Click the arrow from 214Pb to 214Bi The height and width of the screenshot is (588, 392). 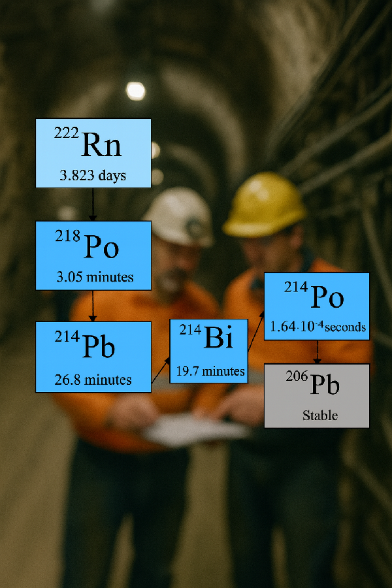pyautogui.click(x=161, y=370)
